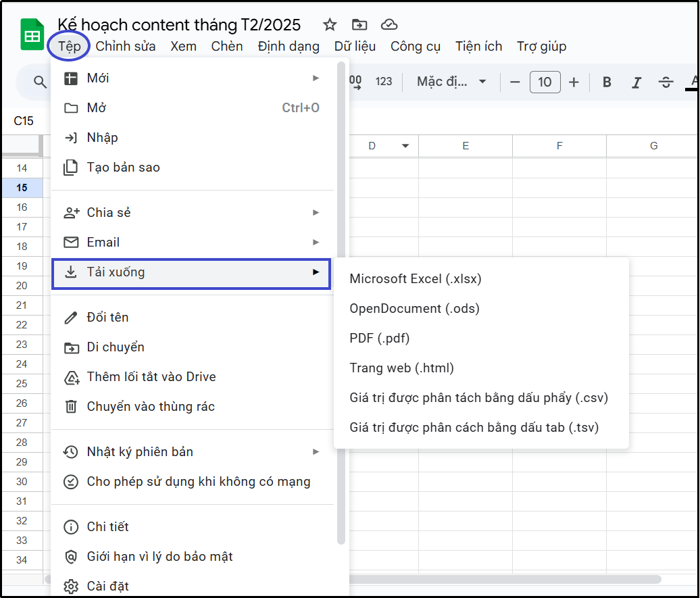Apply italic formatting with the I icon
Viewport: 700px width, 598px height.
pyautogui.click(x=636, y=82)
